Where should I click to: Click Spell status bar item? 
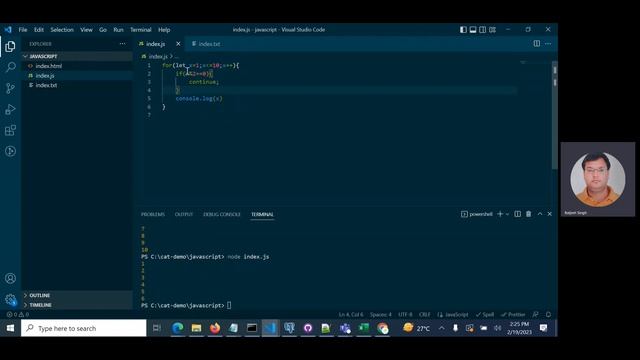pyautogui.click(x=485, y=314)
